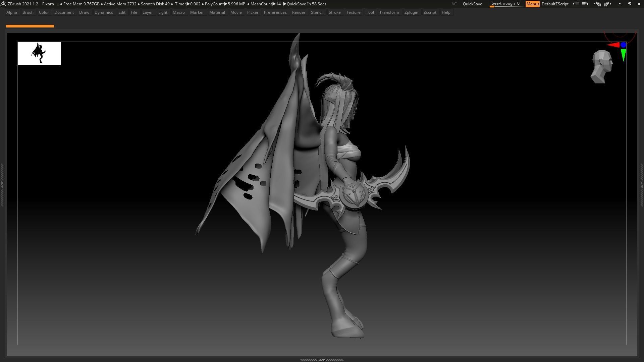Viewport: 644px width, 362px height.
Task: Click the minimize-to-bar icon near window controls
Action: click(620, 4)
